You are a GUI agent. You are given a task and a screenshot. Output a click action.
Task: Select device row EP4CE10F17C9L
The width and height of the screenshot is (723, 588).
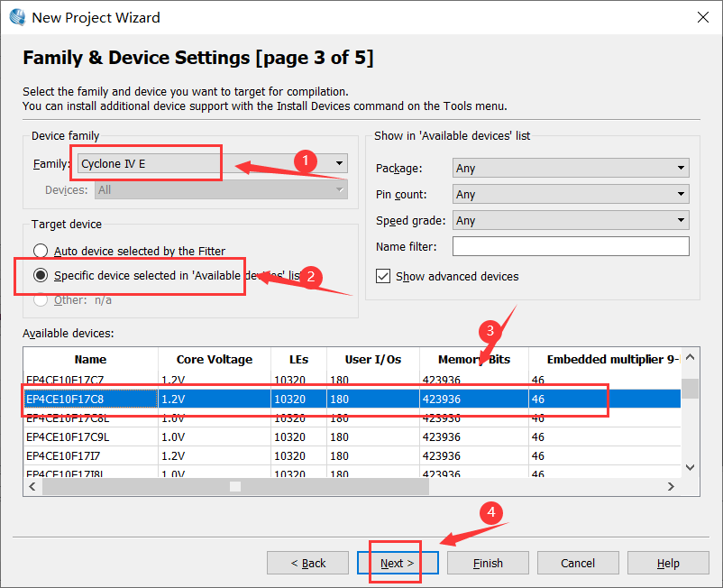[x=352, y=436]
